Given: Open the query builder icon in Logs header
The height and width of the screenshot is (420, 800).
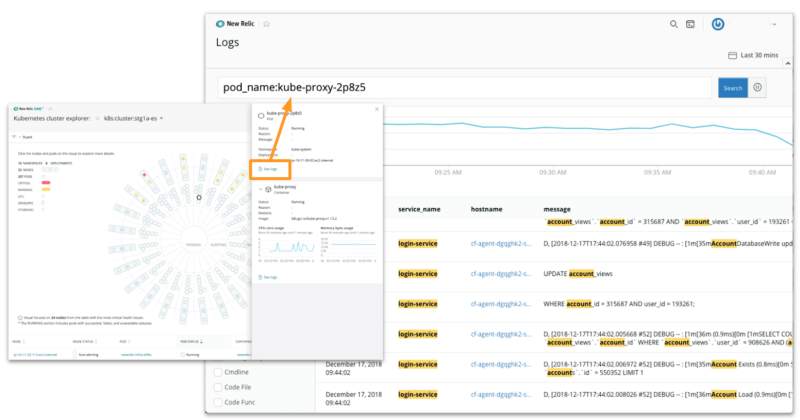Looking at the screenshot, I should pos(690,24).
